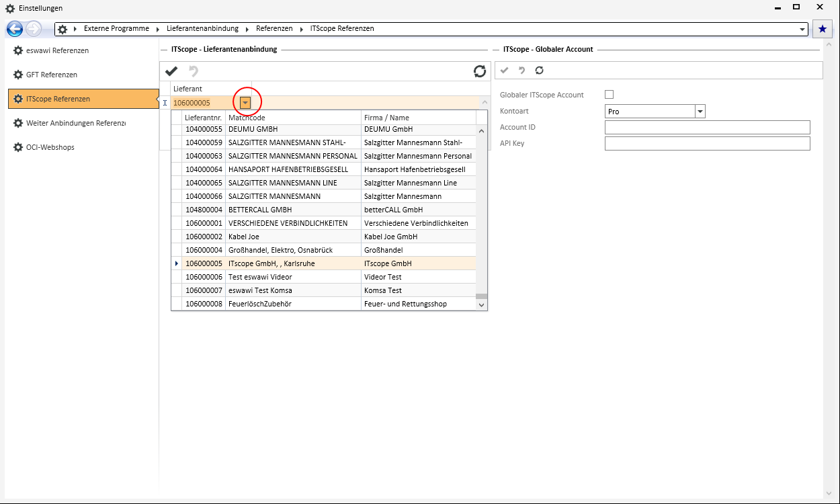Open the Kontoart combo box showing Pro

tap(655, 112)
